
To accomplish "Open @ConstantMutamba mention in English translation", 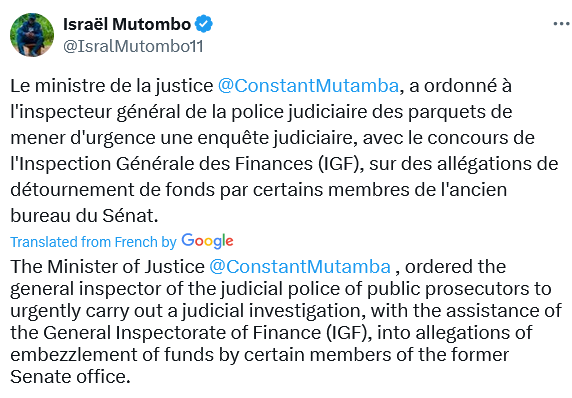I will pyautogui.click(x=300, y=267).
